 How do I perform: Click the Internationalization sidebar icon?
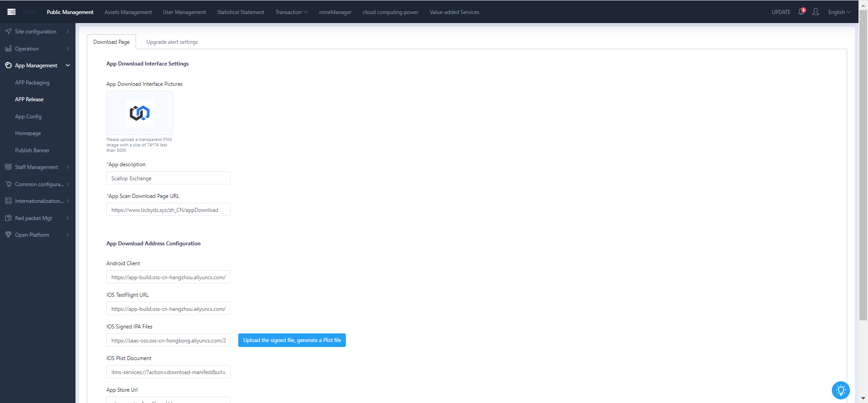click(8, 201)
